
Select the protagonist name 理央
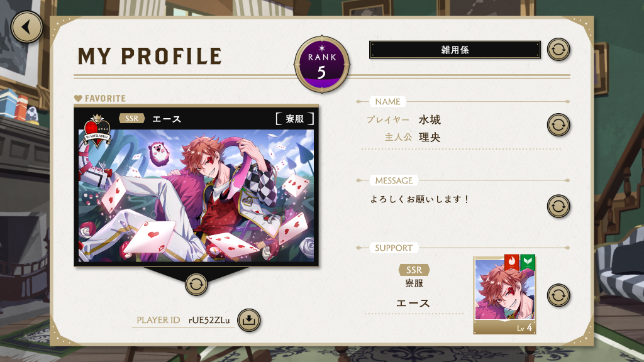430,137
